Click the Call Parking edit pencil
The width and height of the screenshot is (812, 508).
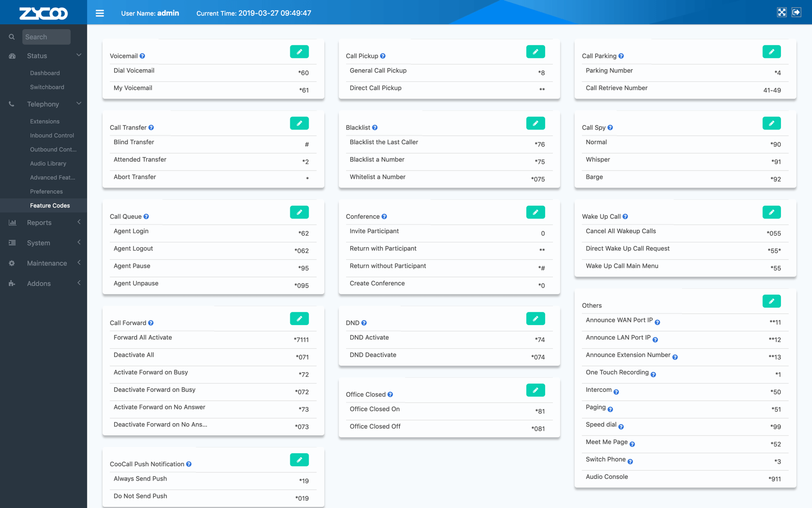pyautogui.click(x=771, y=52)
